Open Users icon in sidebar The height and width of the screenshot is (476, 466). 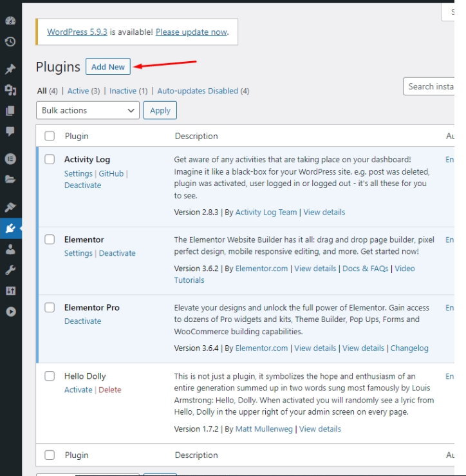coord(10,249)
